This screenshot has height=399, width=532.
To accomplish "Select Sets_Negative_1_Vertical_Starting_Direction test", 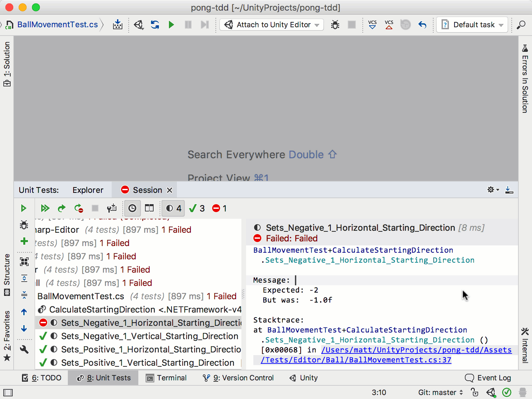I will 149,336.
